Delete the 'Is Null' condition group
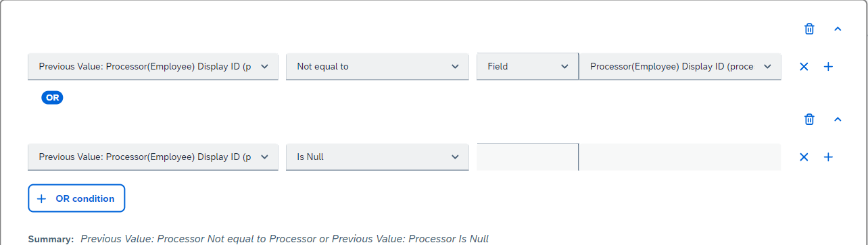Screen dimensions: 868x245 click(809, 119)
